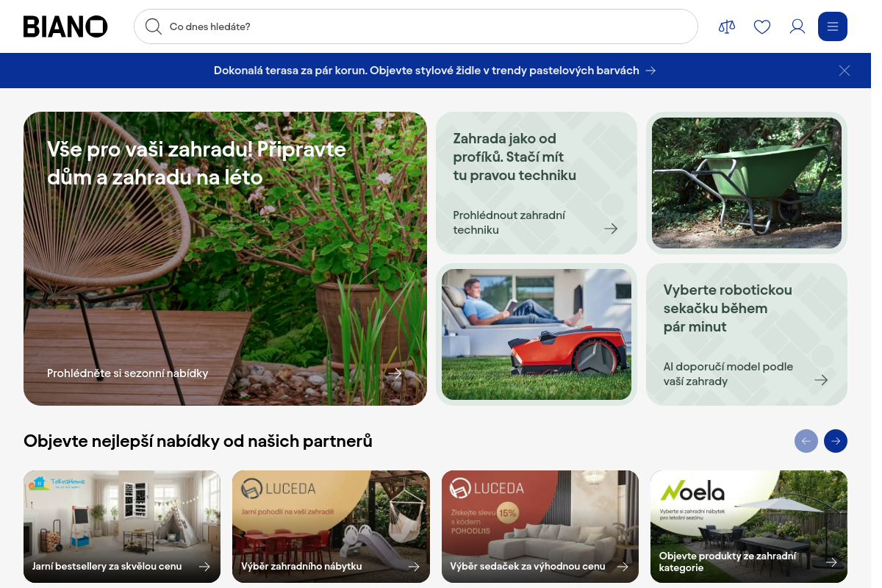Open Luceda 'Výběr sedaček za výhodnou cenu' card

coord(539,526)
